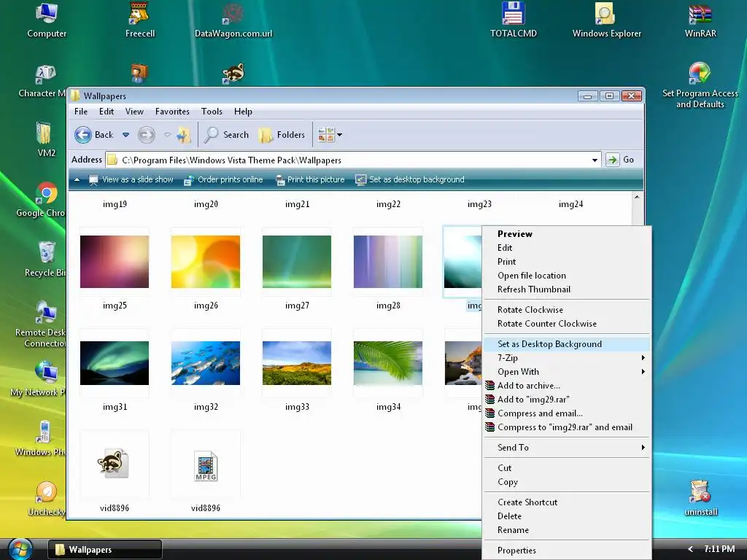The height and width of the screenshot is (560, 747).
Task: Expand the Open With submenu
Action: [566, 371]
